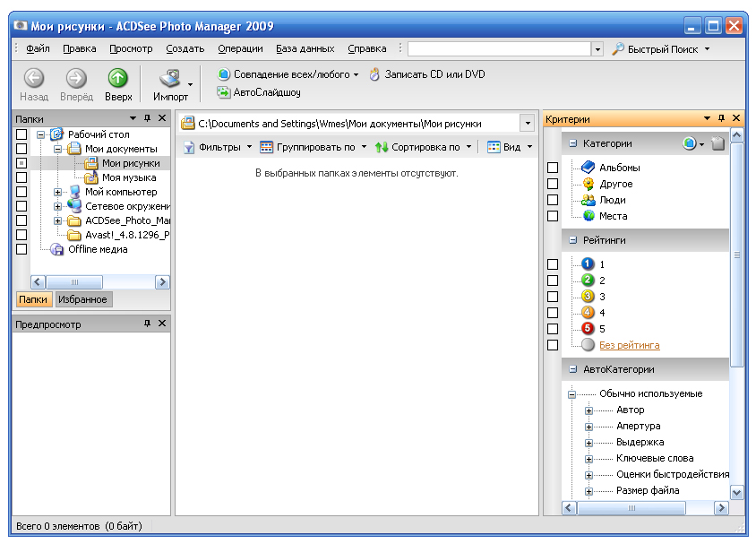The width and height of the screenshot is (756, 544).
Task: Select the Avast!_4.8.1296_P folder
Action: point(127,235)
